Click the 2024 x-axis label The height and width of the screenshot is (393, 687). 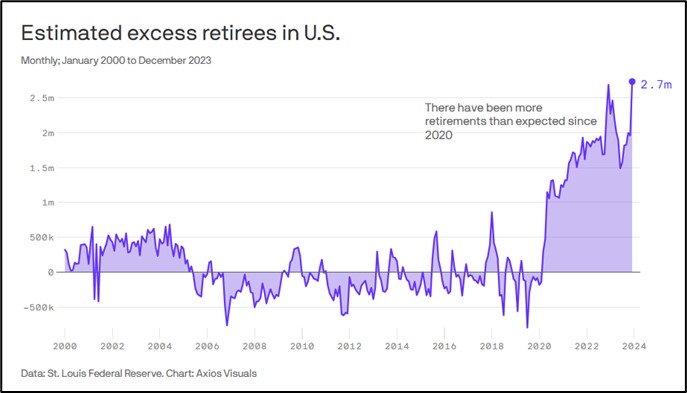pos(634,346)
